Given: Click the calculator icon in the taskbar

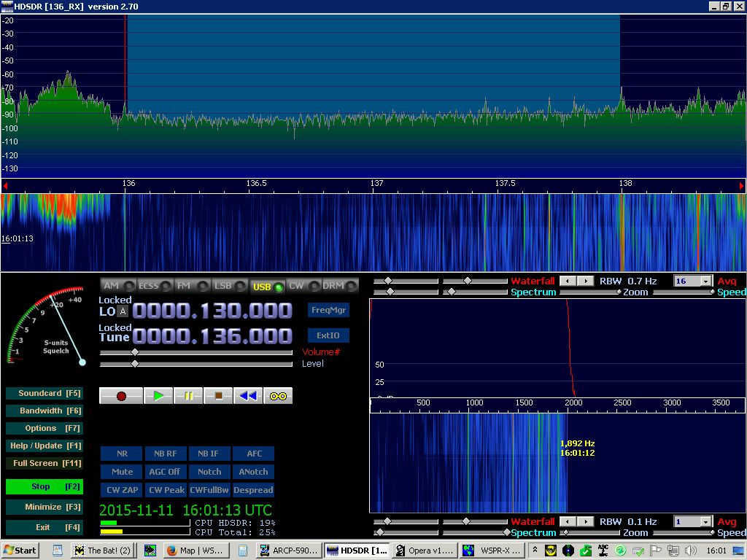Looking at the screenshot, I should point(242,551).
